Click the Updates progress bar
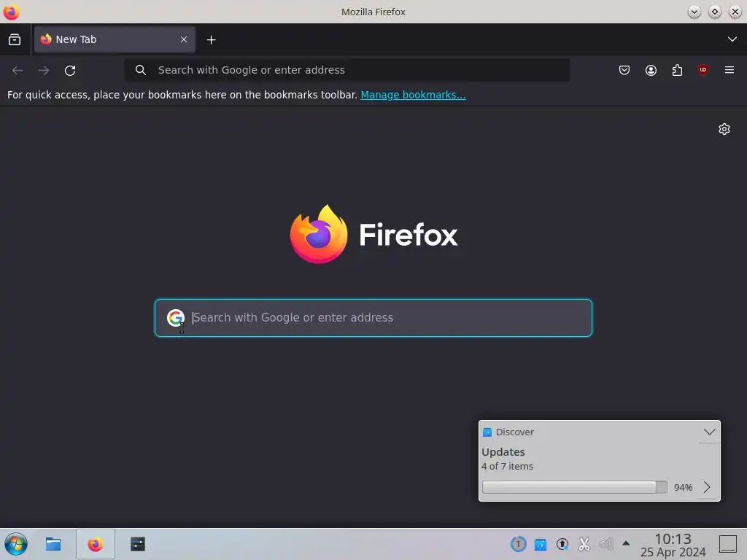Screen dimensions: 747x560 [x=574, y=487]
